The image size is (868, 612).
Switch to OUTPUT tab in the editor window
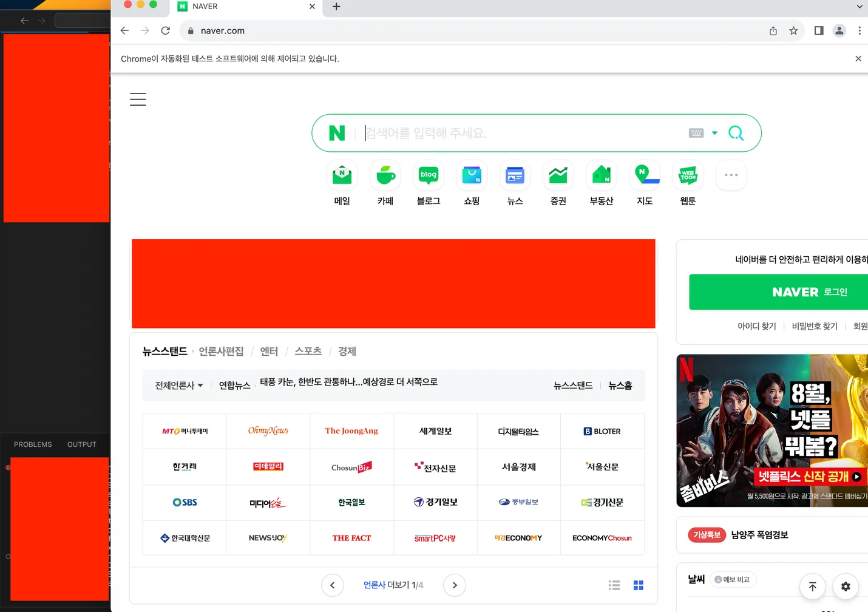(x=82, y=444)
